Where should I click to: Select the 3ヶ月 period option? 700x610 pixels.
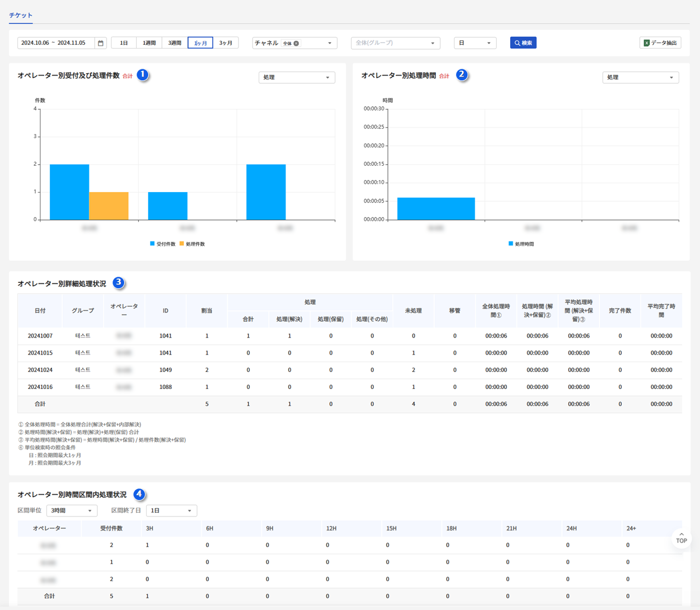(x=225, y=43)
